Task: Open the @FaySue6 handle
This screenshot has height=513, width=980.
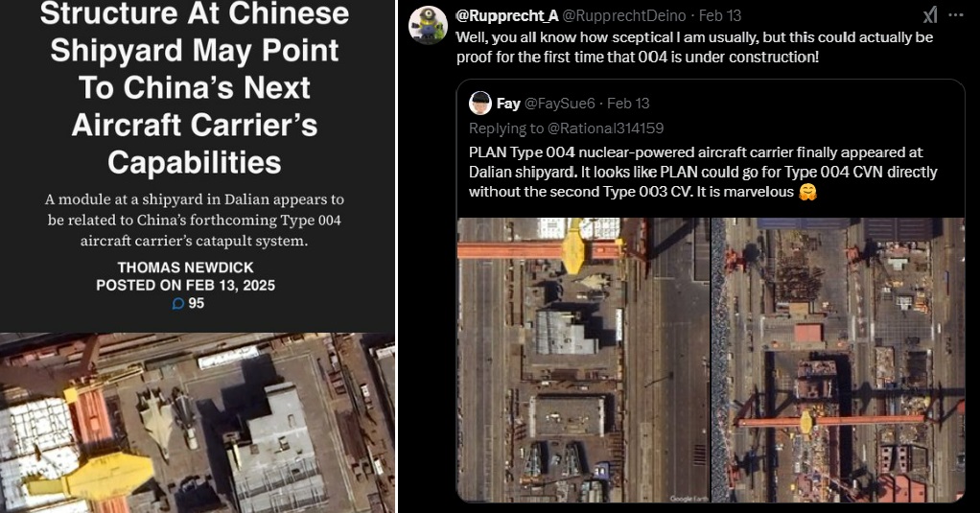Action: tap(559, 104)
